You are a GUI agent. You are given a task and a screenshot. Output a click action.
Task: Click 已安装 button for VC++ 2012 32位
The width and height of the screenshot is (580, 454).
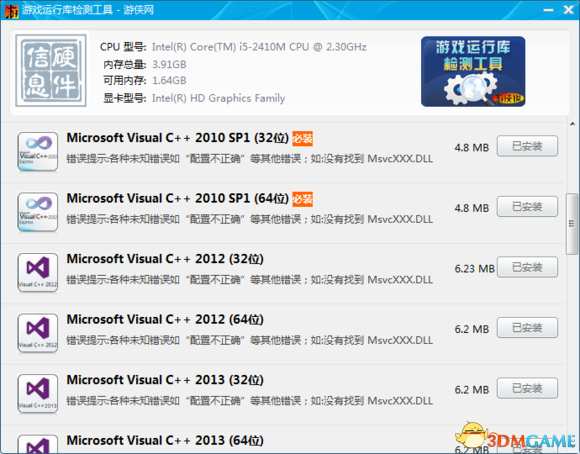pos(527,267)
